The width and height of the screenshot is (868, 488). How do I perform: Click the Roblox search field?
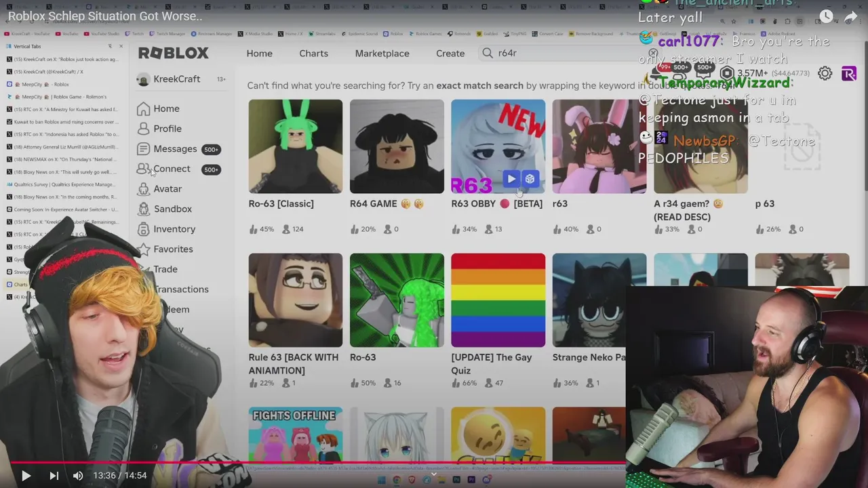pos(570,53)
